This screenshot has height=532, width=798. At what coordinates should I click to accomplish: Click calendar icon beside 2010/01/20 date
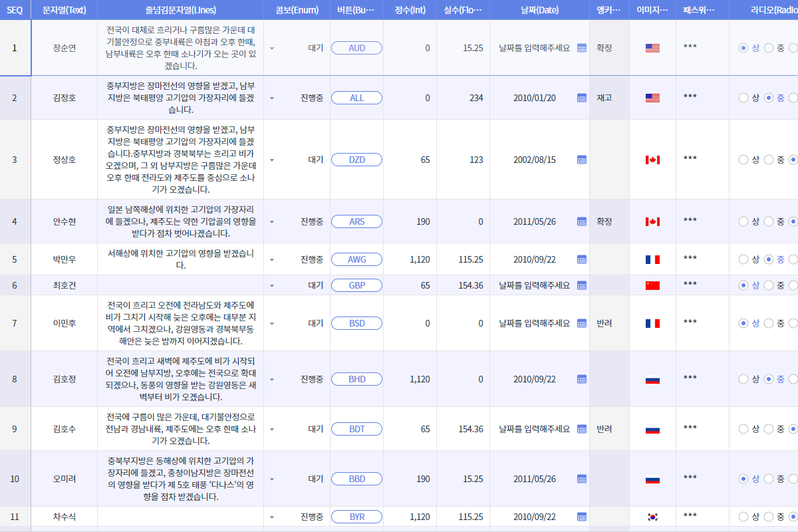(x=582, y=98)
